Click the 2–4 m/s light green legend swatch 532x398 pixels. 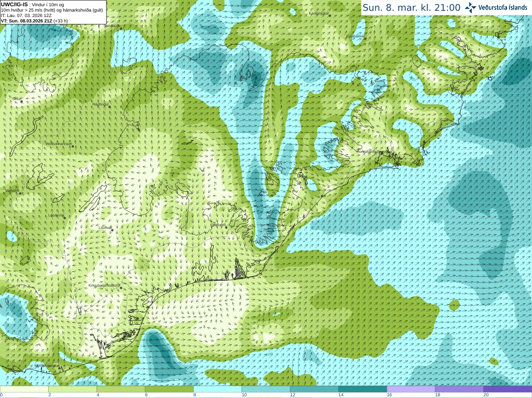(x=72, y=389)
